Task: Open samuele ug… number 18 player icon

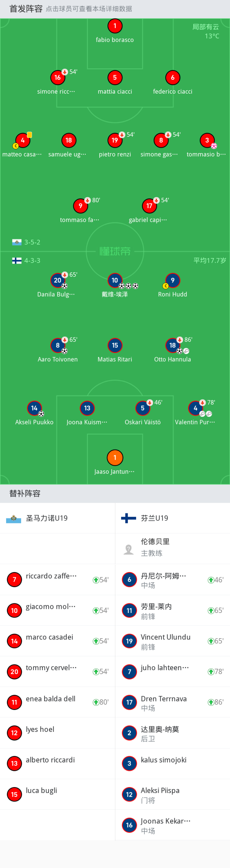Action: click(69, 140)
